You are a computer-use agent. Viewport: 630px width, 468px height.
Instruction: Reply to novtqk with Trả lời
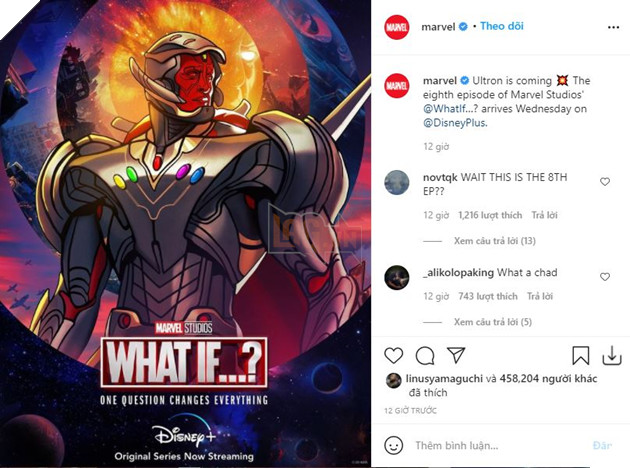pos(544,215)
